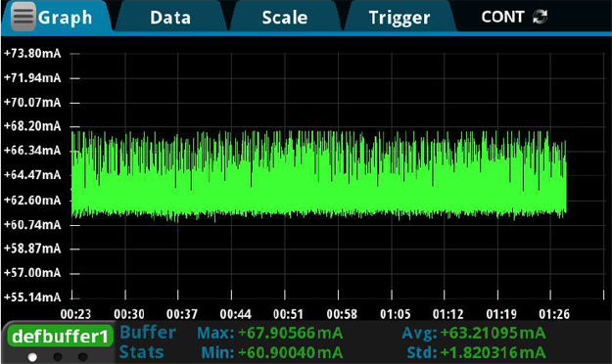Tap the Std value +1.820316mA

pos(493,352)
